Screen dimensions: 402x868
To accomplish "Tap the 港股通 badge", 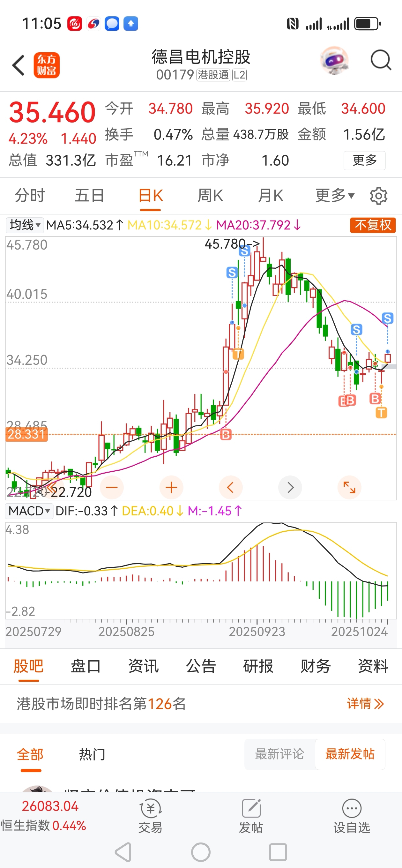I will click(x=213, y=75).
